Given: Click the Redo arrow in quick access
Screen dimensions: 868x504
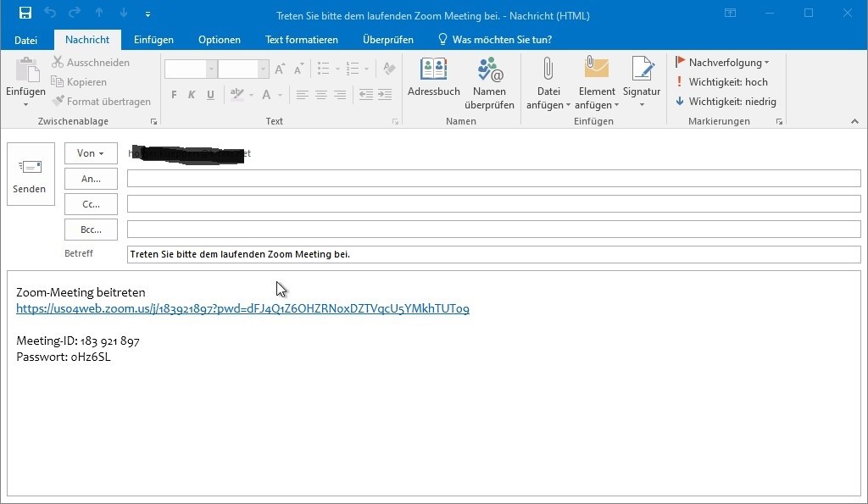Looking at the screenshot, I should click(x=75, y=13).
